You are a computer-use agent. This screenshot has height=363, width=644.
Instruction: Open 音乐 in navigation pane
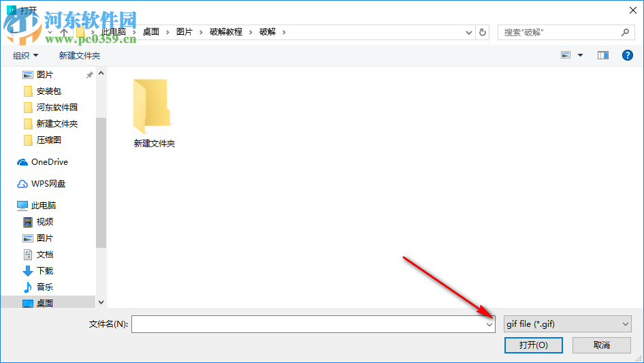coord(45,287)
